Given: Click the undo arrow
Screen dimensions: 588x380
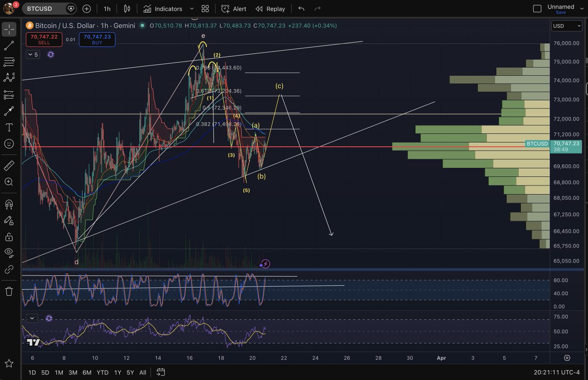Looking at the screenshot, I should pos(301,9).
